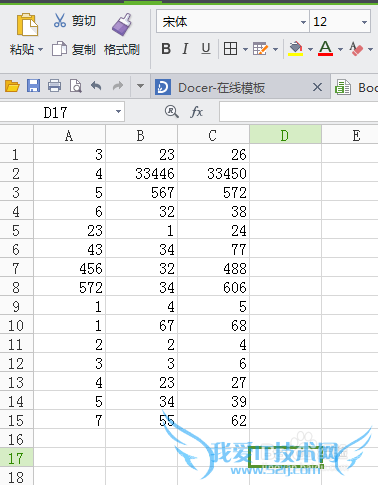378x485 pixels.
Task: Toggle bold formatting
Action: pos(166,49)
